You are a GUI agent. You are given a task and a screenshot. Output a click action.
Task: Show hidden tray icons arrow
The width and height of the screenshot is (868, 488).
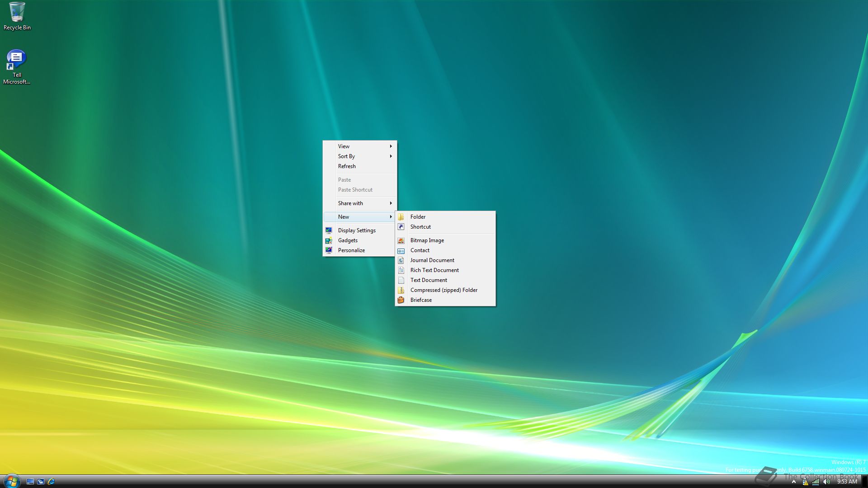coord(793,482)
